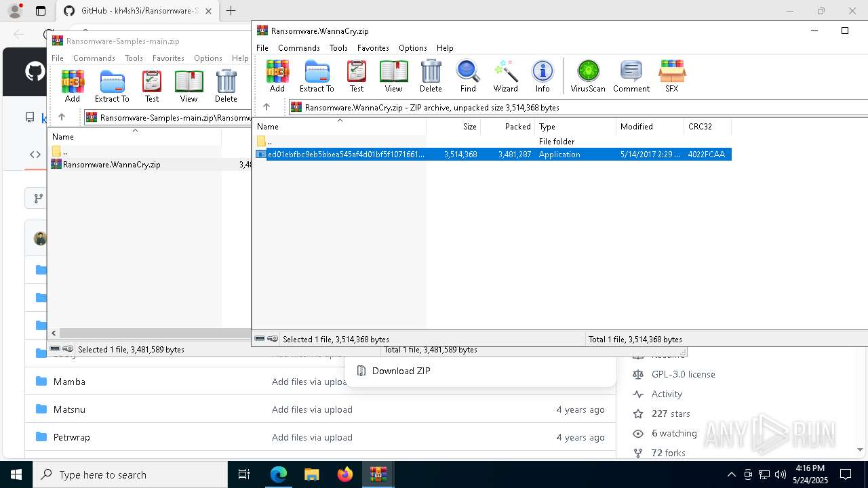This screenshot has width=868, height=488.
Task: Open File Explorer from the taskbar
Action: tap(312, 474)
